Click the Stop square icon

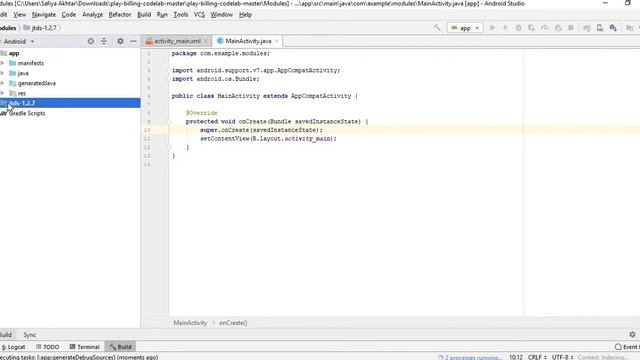(x=571, y=28)
